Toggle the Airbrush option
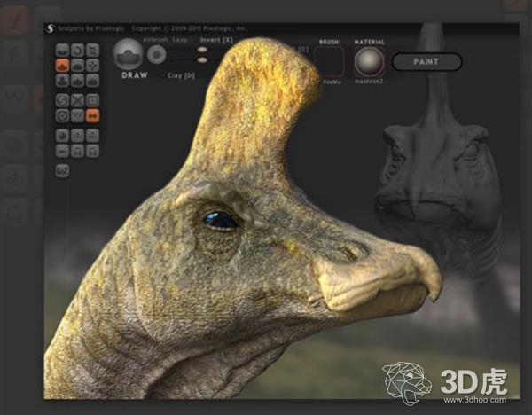The width and height of the screenshot is (532, 415). click(x=155, y=40)
